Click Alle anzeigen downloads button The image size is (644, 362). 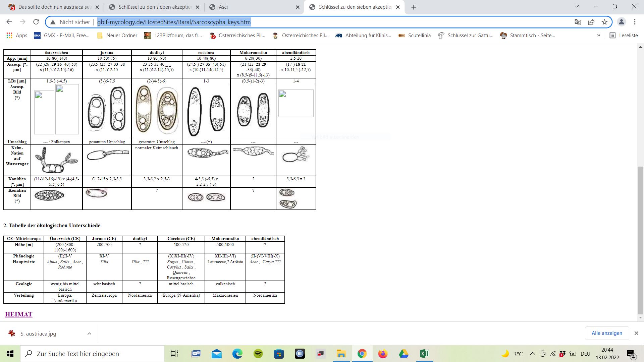click(x=606, y=333)
